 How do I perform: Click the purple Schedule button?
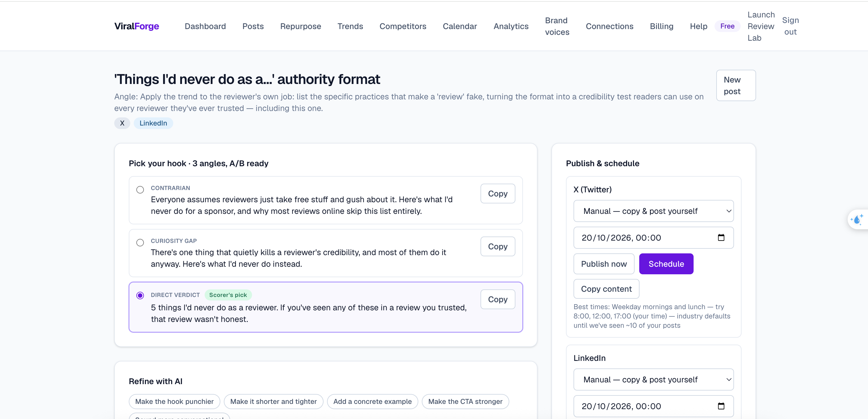point(666,264)
